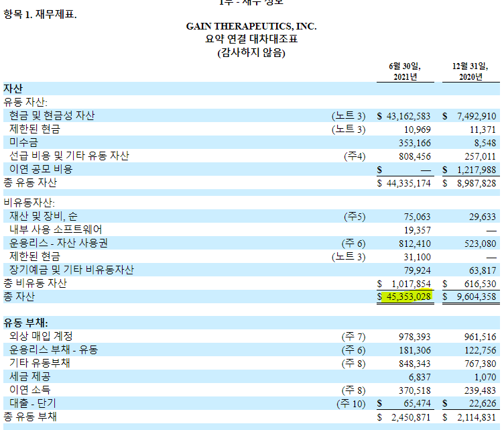Click accounts payable value 978,393
504x430 pixels.
[x=415, y=337]
